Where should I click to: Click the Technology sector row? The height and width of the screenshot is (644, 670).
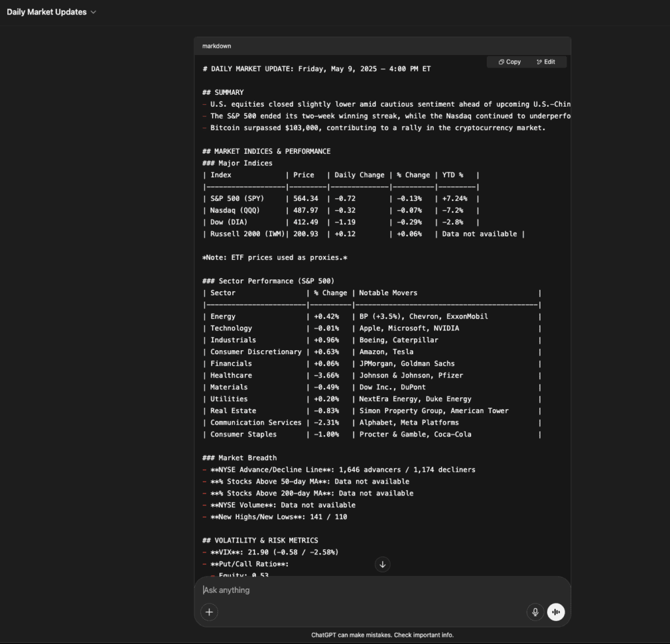[x=372, y=328]
